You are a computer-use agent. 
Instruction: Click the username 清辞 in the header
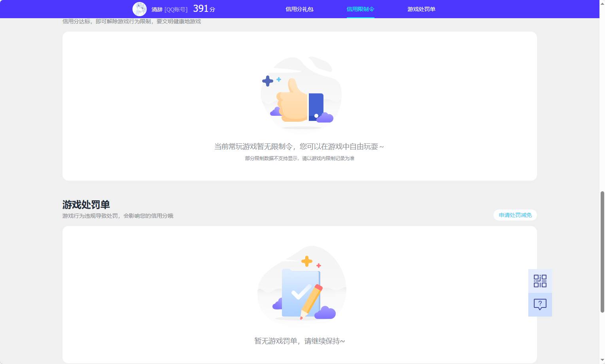157,9
